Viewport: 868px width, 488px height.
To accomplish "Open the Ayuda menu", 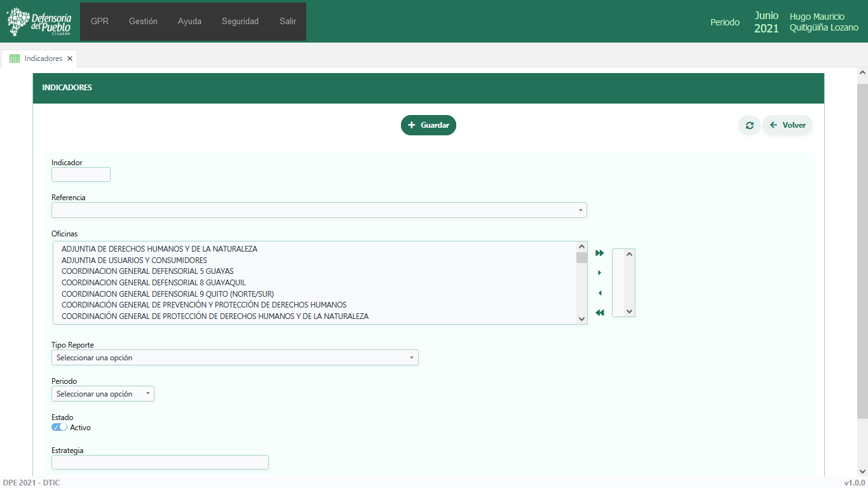I will click(x=189, y=21).
